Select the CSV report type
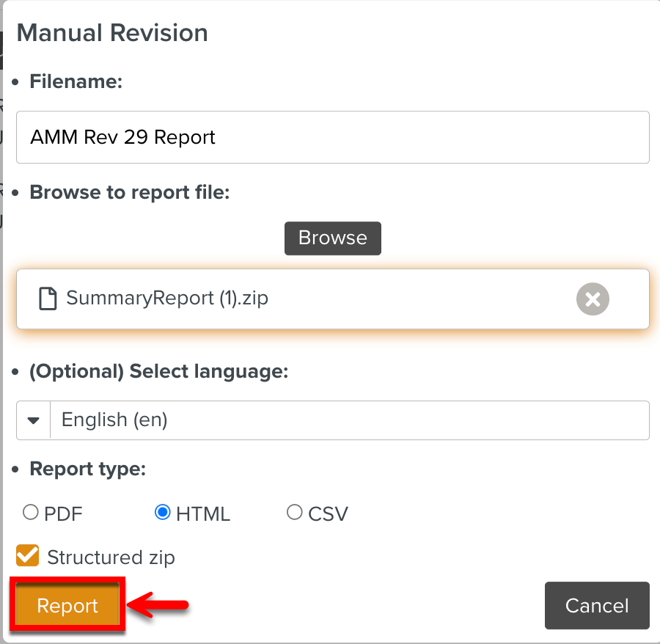Screen dimensions: 660x644 294,512
